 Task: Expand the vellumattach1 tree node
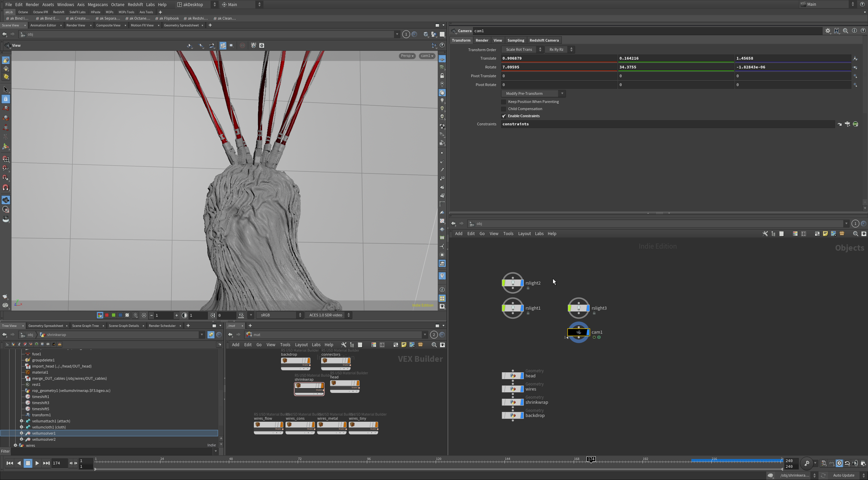click(x=21, y=421)
